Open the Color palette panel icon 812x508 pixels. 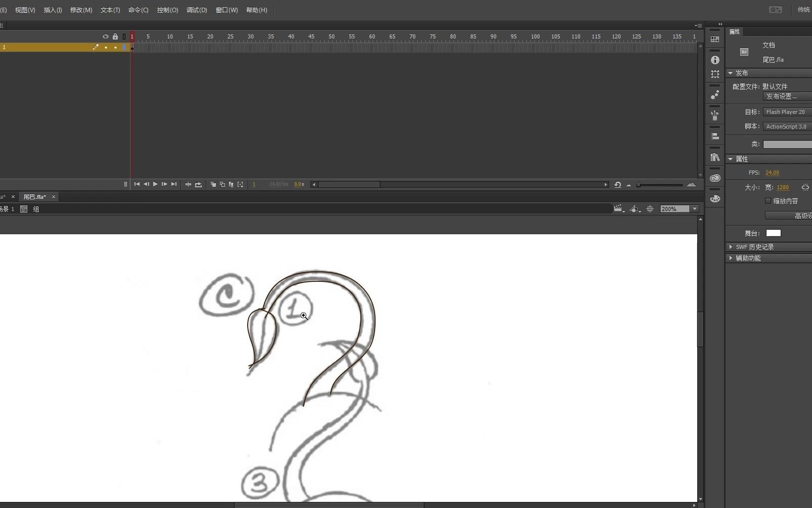click(x=715, y=199)
